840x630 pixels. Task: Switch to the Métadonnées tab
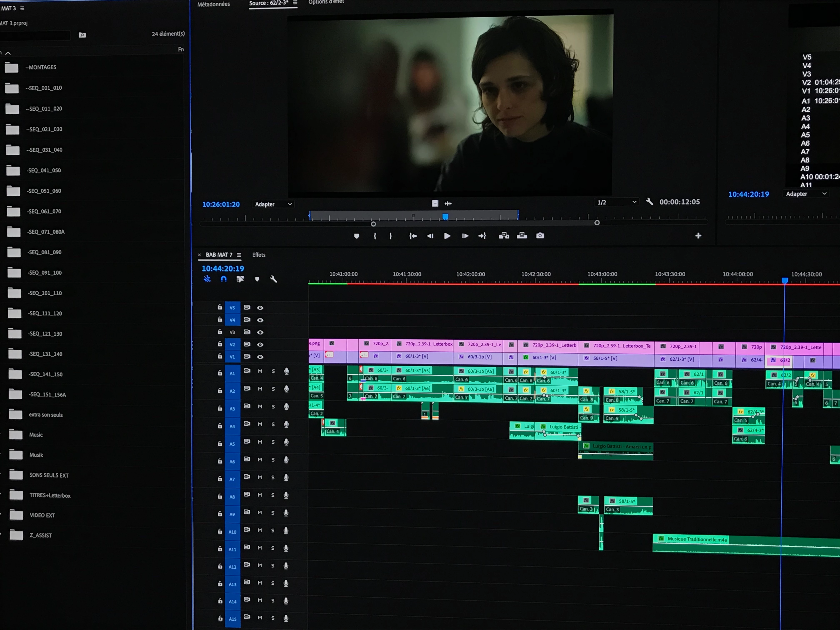pyautogui.click(x=213, y=4)
